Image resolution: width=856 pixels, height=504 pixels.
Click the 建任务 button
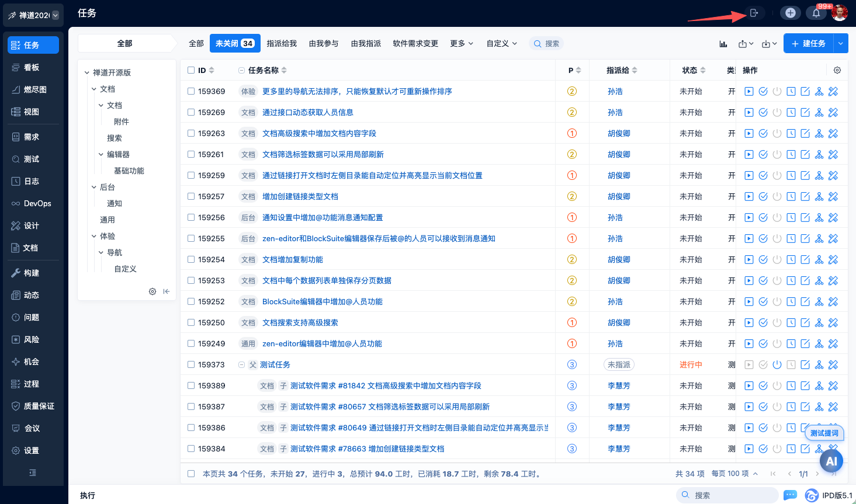(808, 44)
